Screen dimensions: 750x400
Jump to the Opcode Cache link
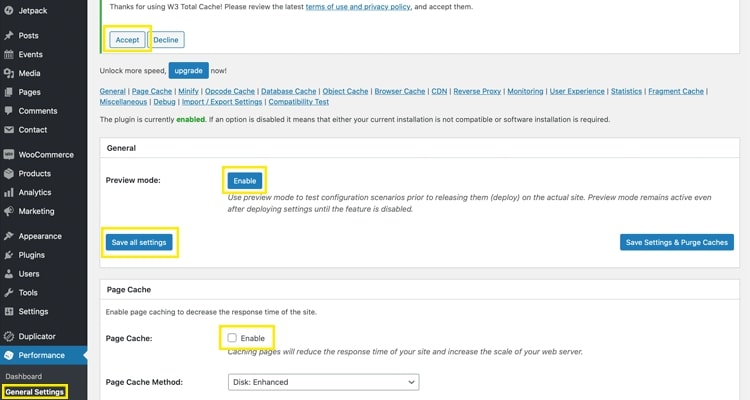coord(230,91)
